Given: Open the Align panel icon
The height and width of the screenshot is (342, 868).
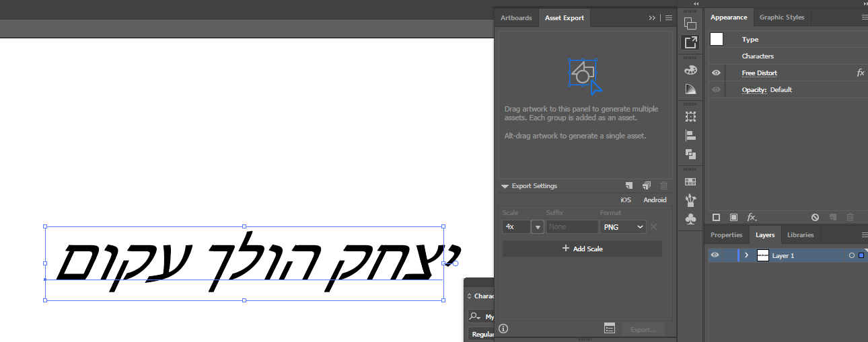Looking at the screenshot, I should coord(690,135).
